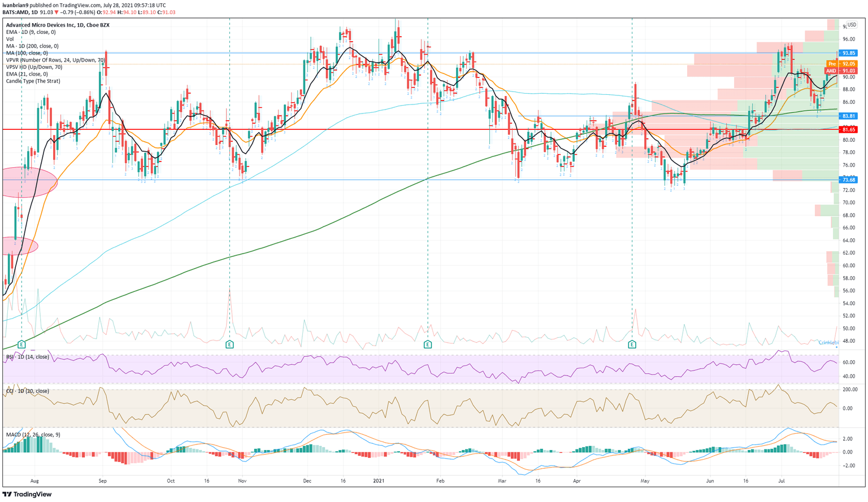The height and width of the screenshot is (502, 868).
Task: Click the 52.00 price axis label
Action: pyautogui.click(x=849, y=316)
